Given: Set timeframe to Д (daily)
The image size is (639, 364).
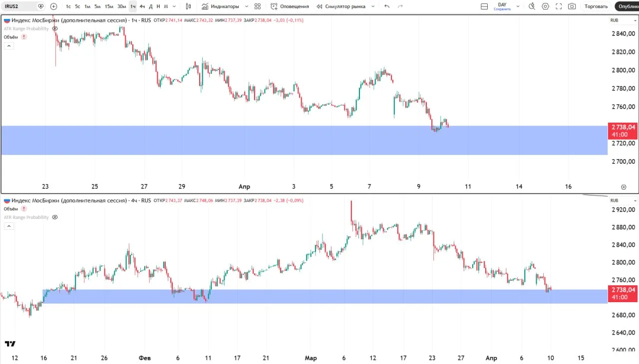Looking at the screenshot, I should tap(151, 6).
